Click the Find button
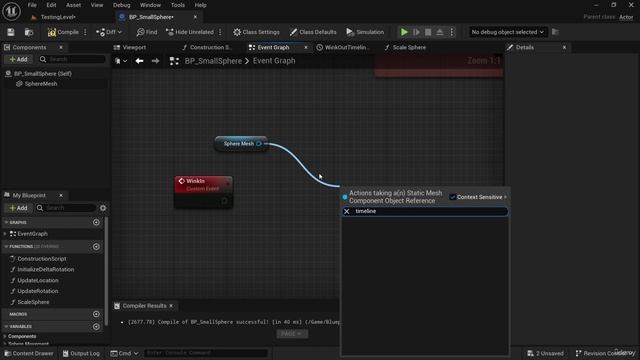 point(147,32)
